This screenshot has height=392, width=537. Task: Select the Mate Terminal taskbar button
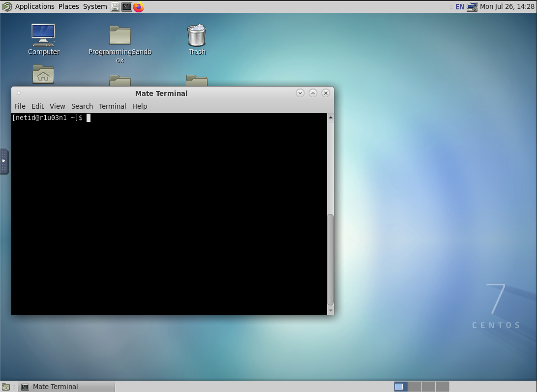67,387
